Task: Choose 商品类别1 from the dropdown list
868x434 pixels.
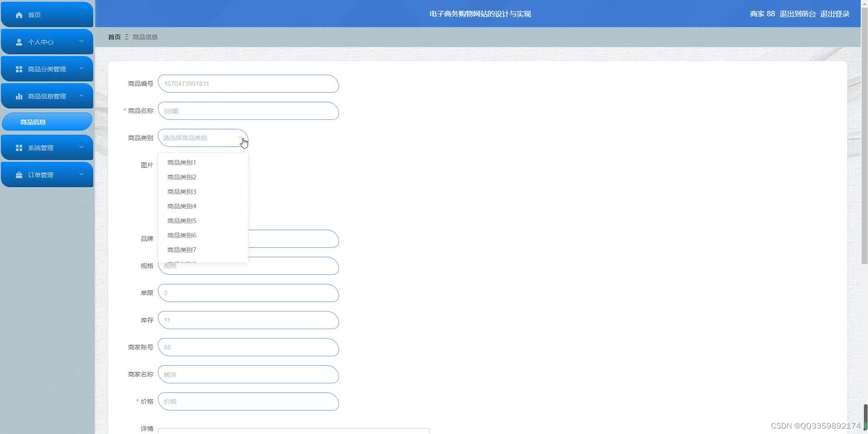Action: click(203, 163)
